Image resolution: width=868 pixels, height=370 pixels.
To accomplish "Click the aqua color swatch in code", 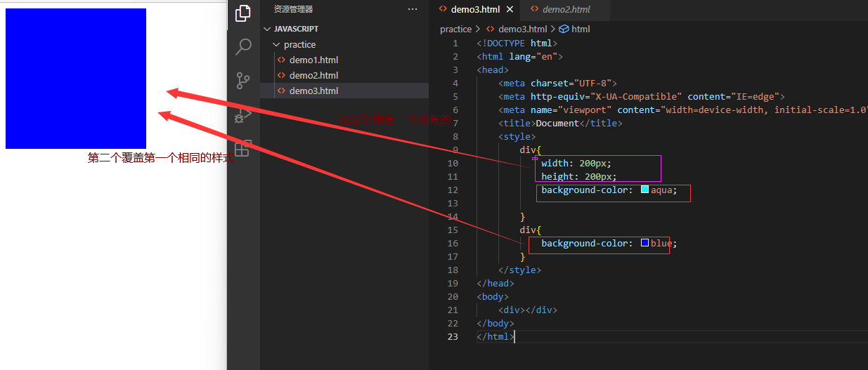I will [x=644, y=190].
